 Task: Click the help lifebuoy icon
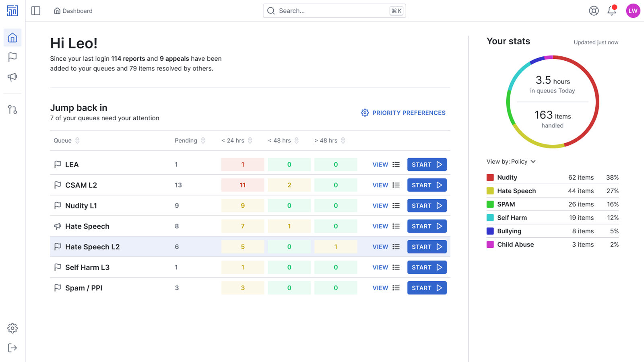point(594,11)
